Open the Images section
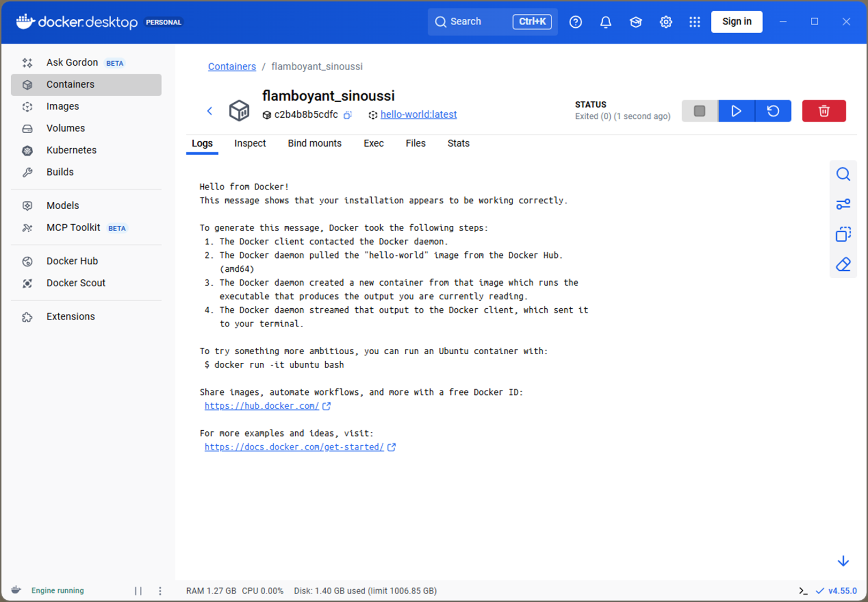Viewport: 868px width, 602px height. 86,106
